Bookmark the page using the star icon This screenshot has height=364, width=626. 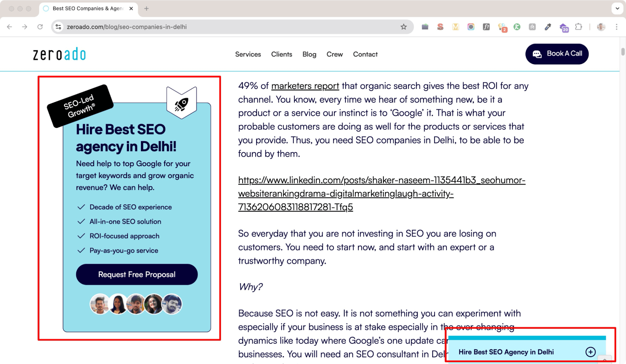403,27
